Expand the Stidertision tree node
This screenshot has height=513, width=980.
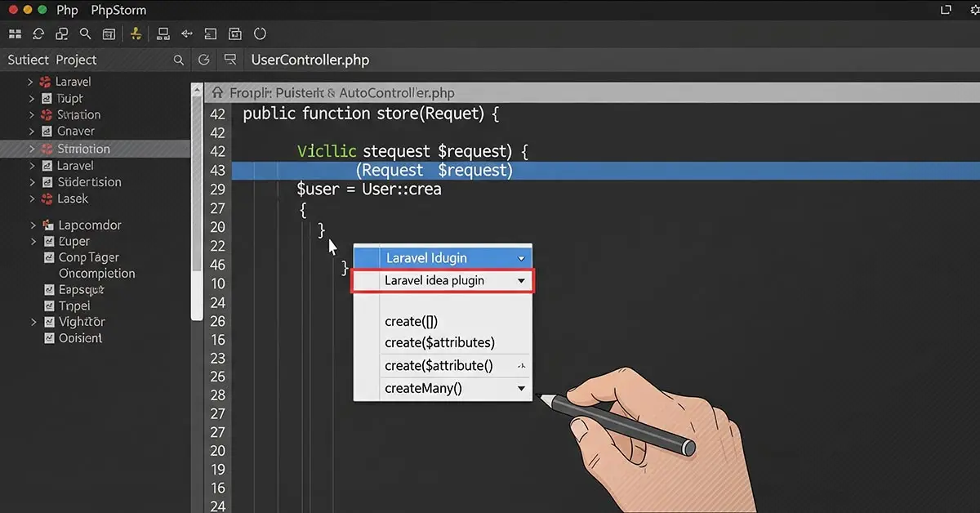(x=31, y=182)
